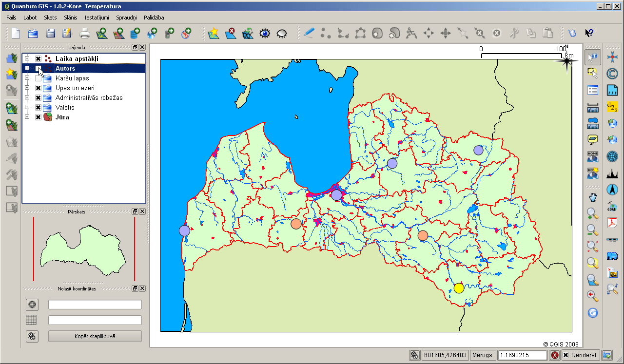The height and width of the screenshot is (364, 624).
Task: Toggle the Renderēt checkbox in status bar
Action: (565, 355)
